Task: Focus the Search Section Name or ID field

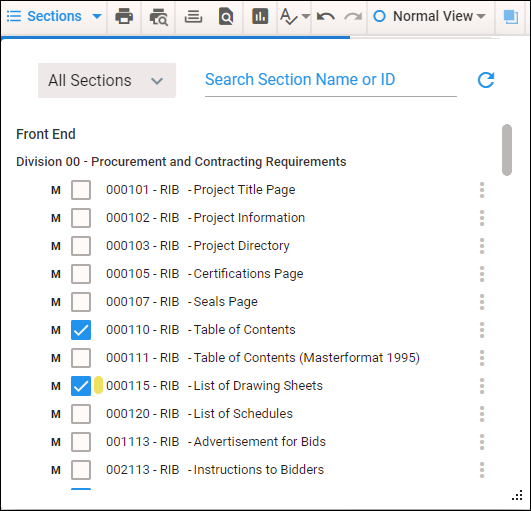Action: 331,80
